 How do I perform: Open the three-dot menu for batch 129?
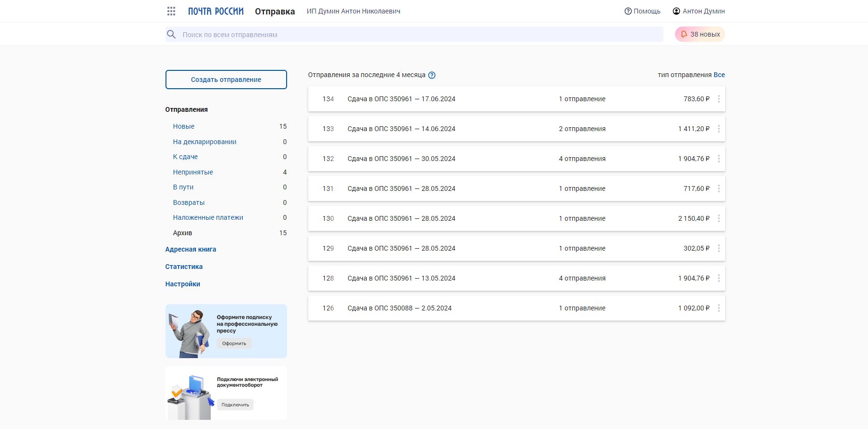pyautogui.click(x=718, y=248)
